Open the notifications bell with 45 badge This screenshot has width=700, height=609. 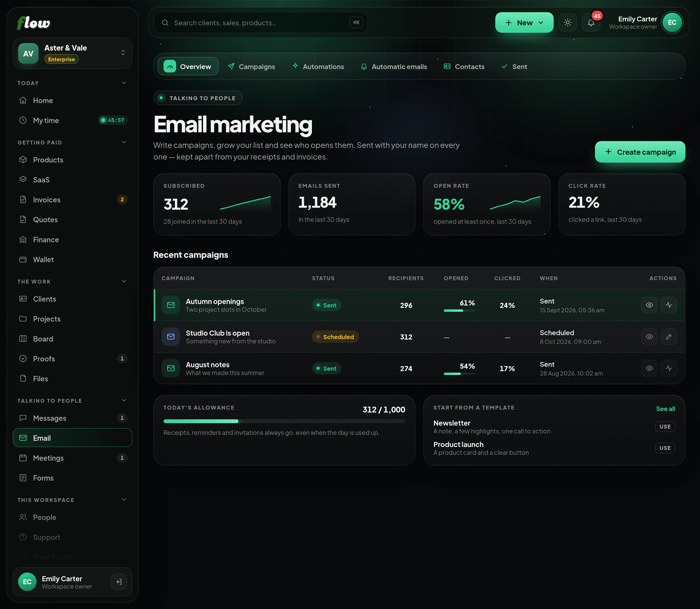click(591, 22)
